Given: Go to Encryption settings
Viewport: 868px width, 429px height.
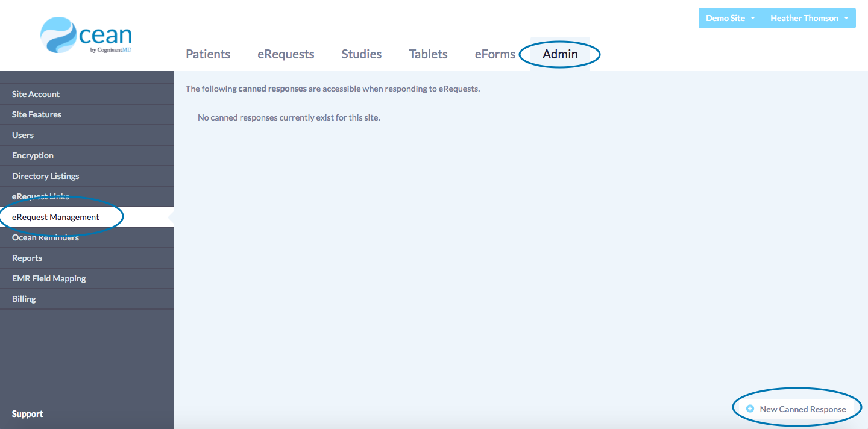Looking at the screenshot, I should [x=33, y=155].
